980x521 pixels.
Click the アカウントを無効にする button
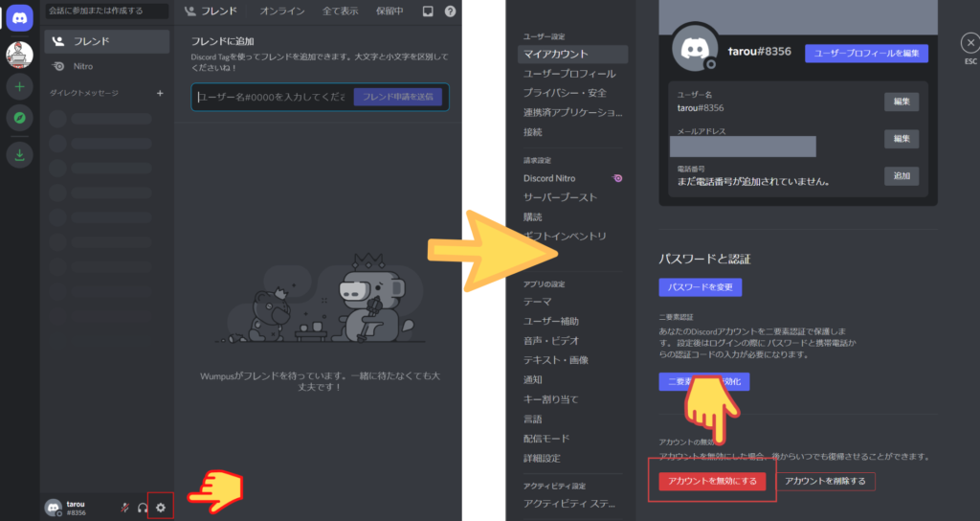[712, 481]
